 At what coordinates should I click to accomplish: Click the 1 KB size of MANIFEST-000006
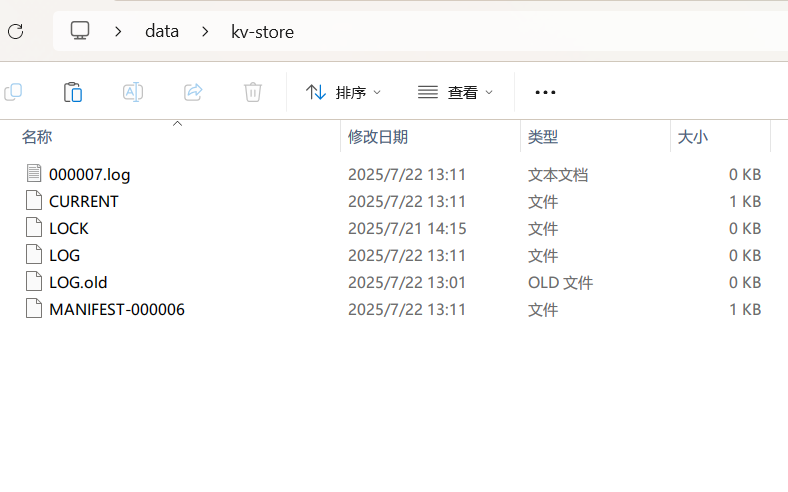click(x=745, y=310)
